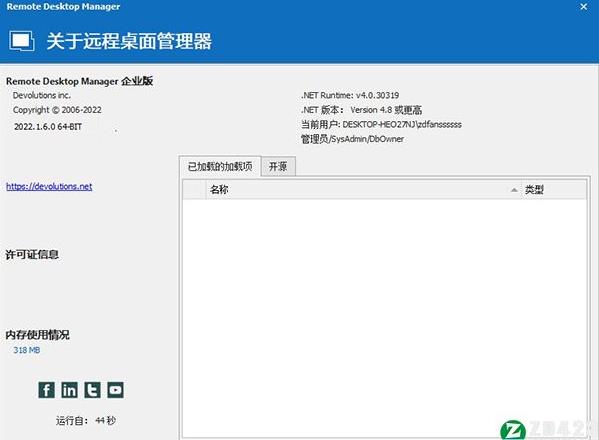599x440 pixels.
Task: Click the 类型 column header
Action: pyautogui.click(x=554, y=189)
